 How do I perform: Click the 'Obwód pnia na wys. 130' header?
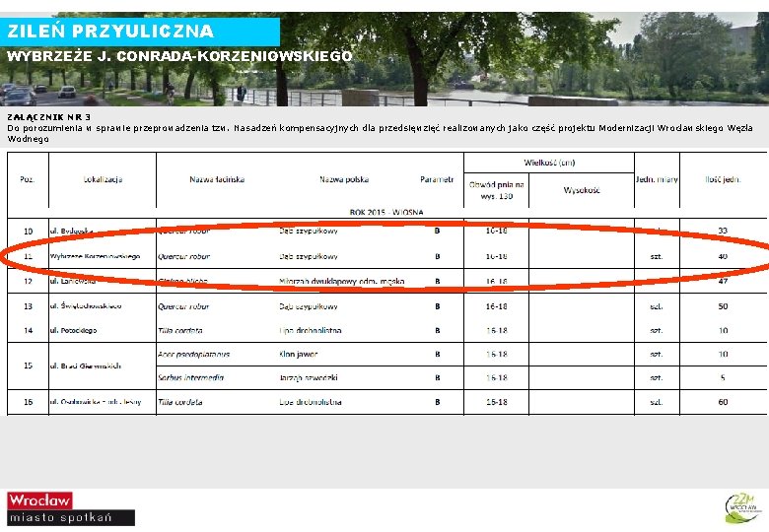point(496,190)
